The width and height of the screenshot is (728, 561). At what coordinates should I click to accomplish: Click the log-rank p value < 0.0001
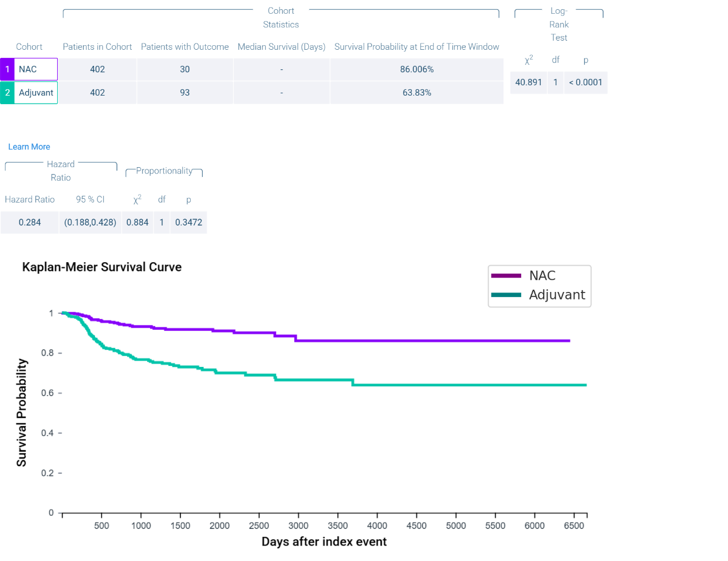[585, 82]
